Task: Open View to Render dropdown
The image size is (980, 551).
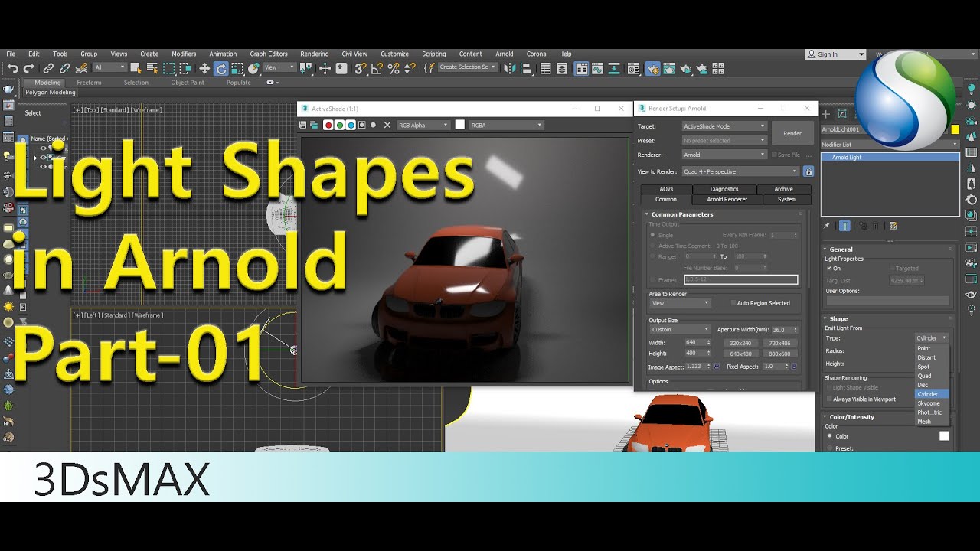Action: (x=740, y=171)
